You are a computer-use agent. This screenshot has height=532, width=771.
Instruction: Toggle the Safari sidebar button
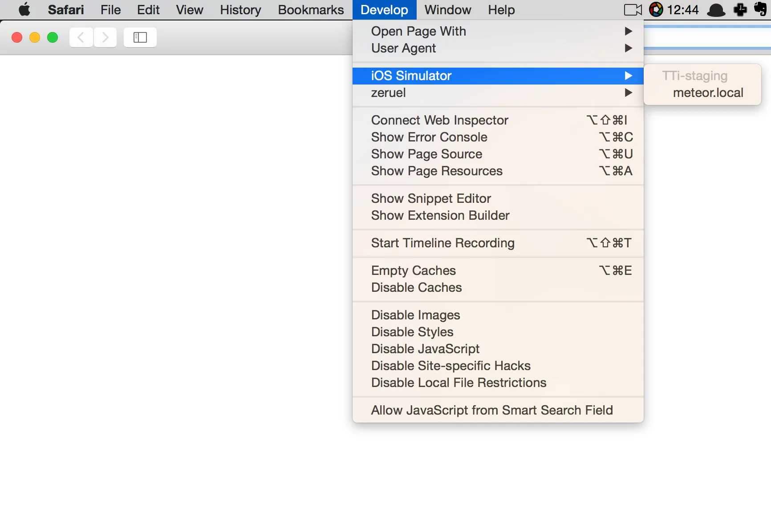(140, 37)
